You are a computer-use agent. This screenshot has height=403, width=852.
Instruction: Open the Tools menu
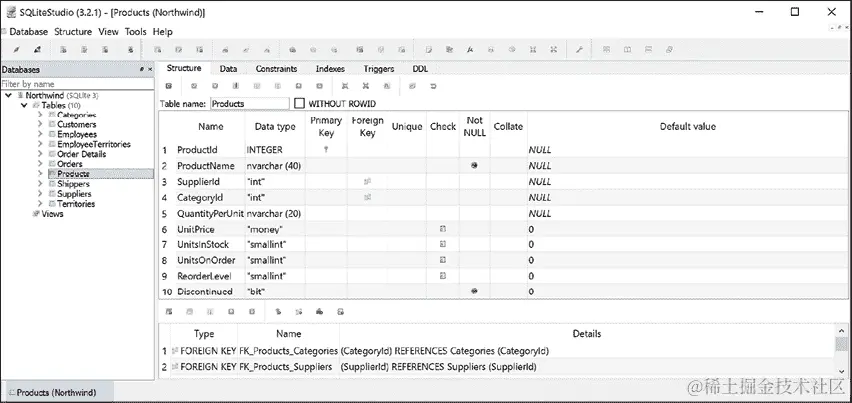(136, 32)
